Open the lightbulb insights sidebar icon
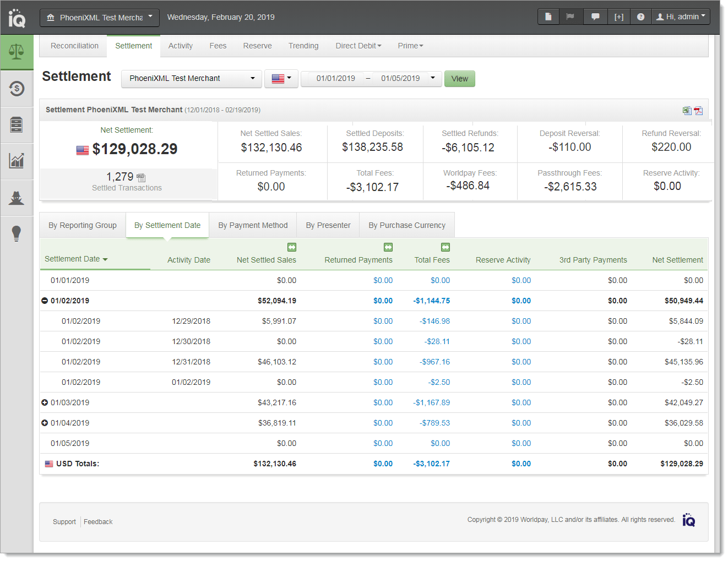The image size is (728, 561). tap(17, 233)
